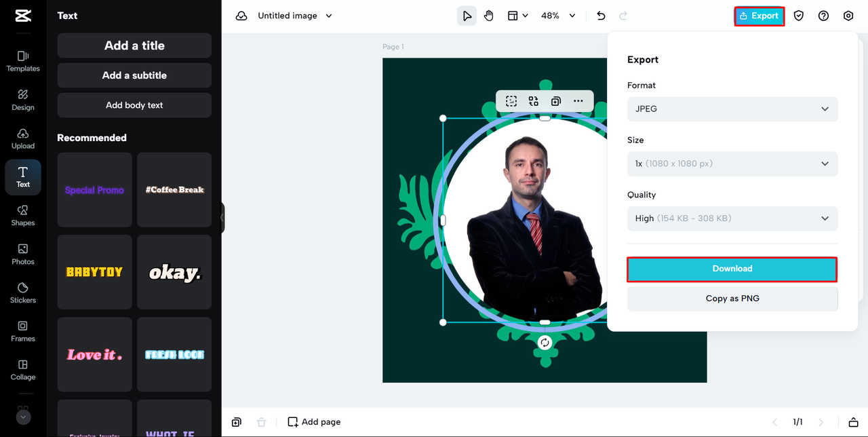
Task: Open the Settings hexagon icon
Action: click(x=848, y=16)
